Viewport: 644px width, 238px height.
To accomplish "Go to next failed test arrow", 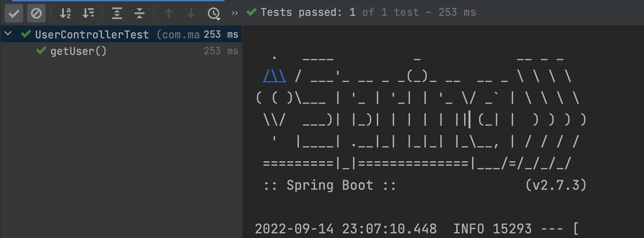I will click(x=191, y=14).
